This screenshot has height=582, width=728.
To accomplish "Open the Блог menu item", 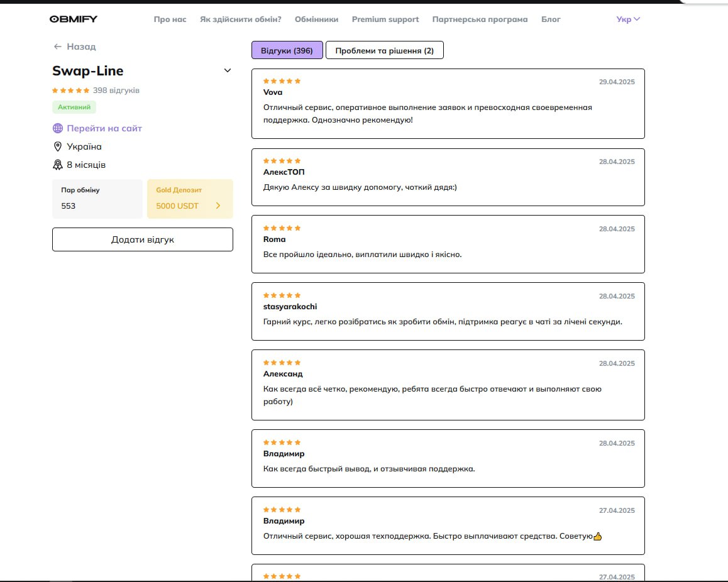I will [551, 19].
